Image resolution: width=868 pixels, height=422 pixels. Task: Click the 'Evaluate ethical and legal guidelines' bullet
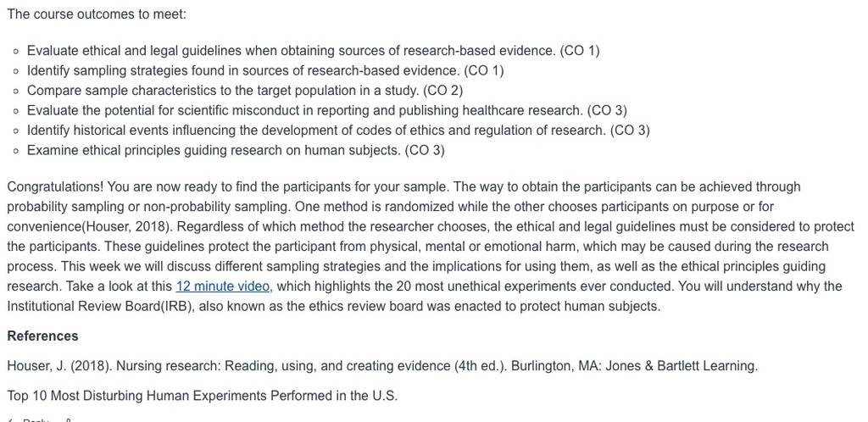tap(314, 51)
